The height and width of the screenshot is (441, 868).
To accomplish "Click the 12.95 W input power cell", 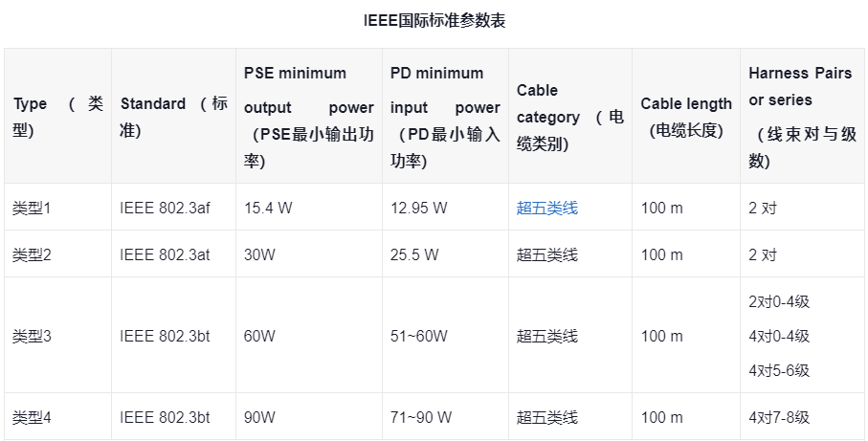I will click(x=418, y=208).
